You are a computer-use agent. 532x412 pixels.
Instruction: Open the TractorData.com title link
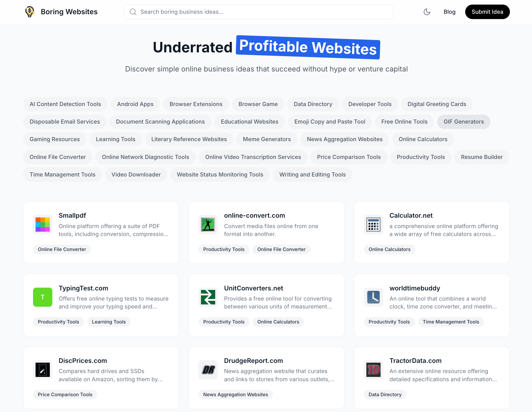[x=415, y=361]
